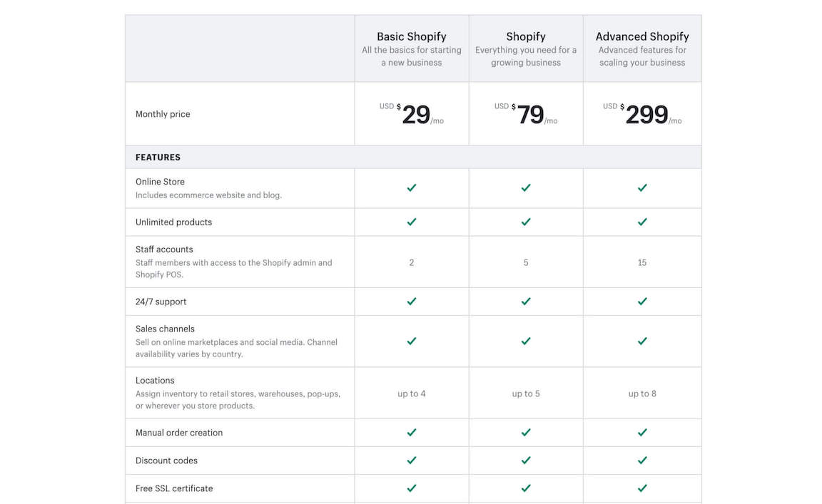Select 'Advanced features for scaling your business' tagline

642,56
